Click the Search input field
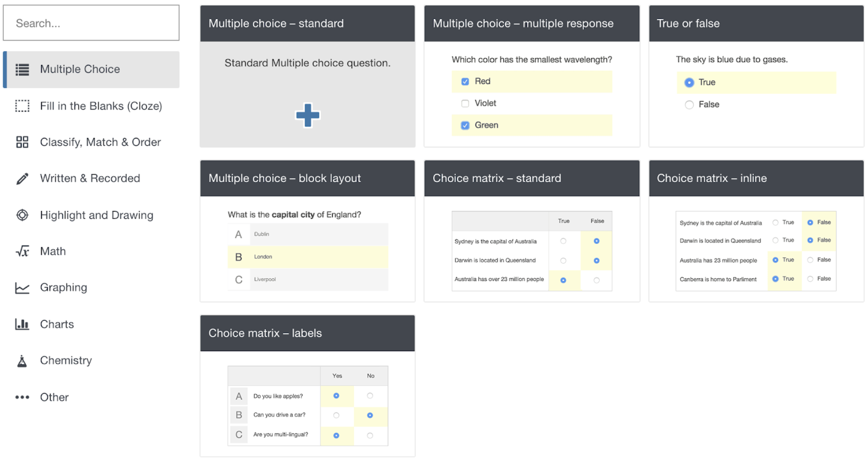Screen dimensions: 868x463 tap(91, 23)
